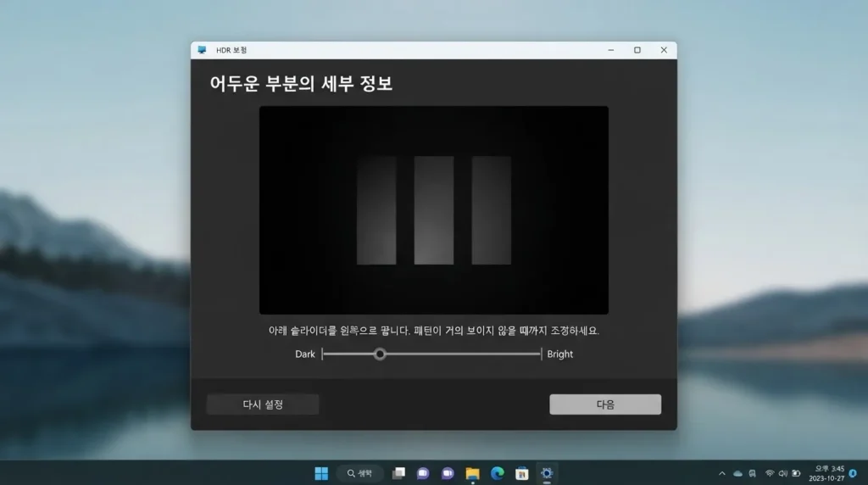Click the 다시 설정 (Reset) button

click(263, 404)
